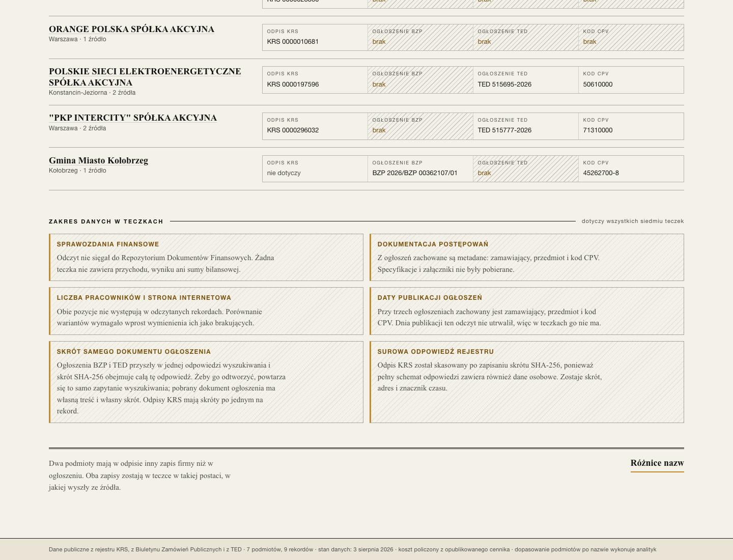Open the ORANGE POLSKA SPÓŁKA AKCYJNA entry

point(131,30)
